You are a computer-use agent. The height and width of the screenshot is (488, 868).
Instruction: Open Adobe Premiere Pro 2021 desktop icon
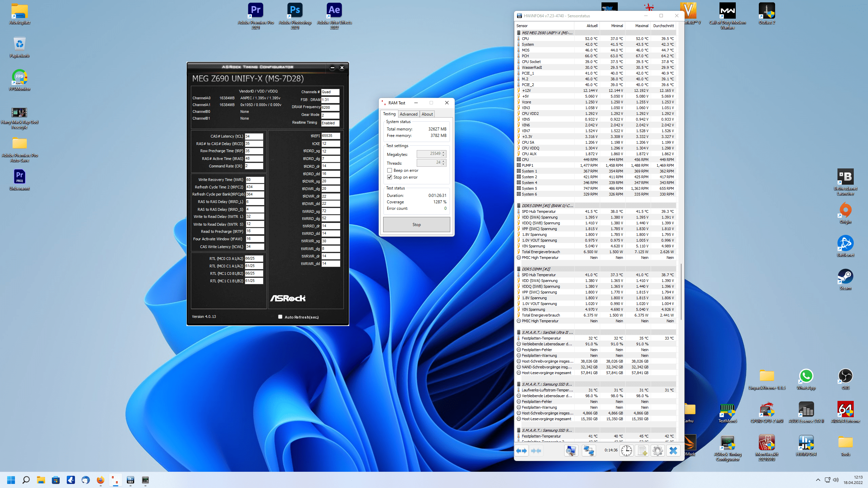click(256, 16)
